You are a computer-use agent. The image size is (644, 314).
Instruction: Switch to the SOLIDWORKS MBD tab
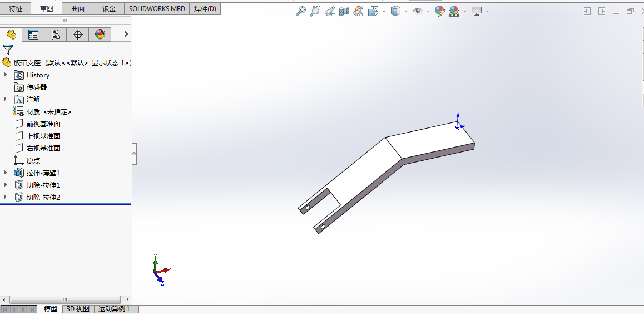[x=157, y=9]
